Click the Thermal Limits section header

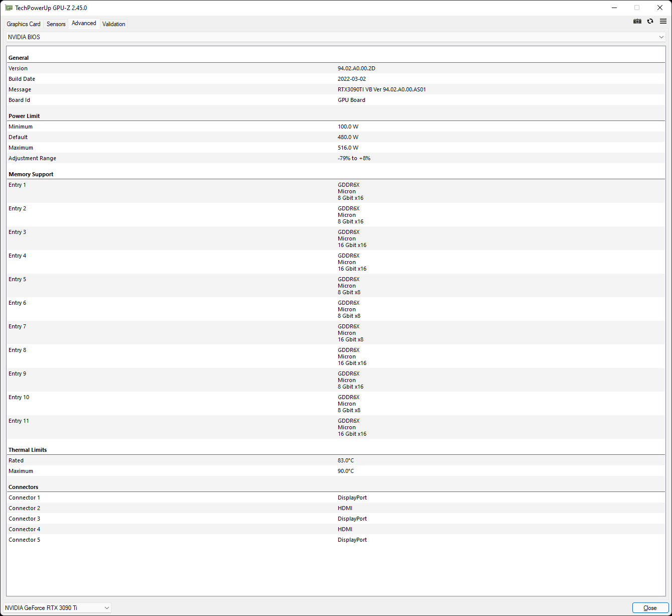coord(28,450)
